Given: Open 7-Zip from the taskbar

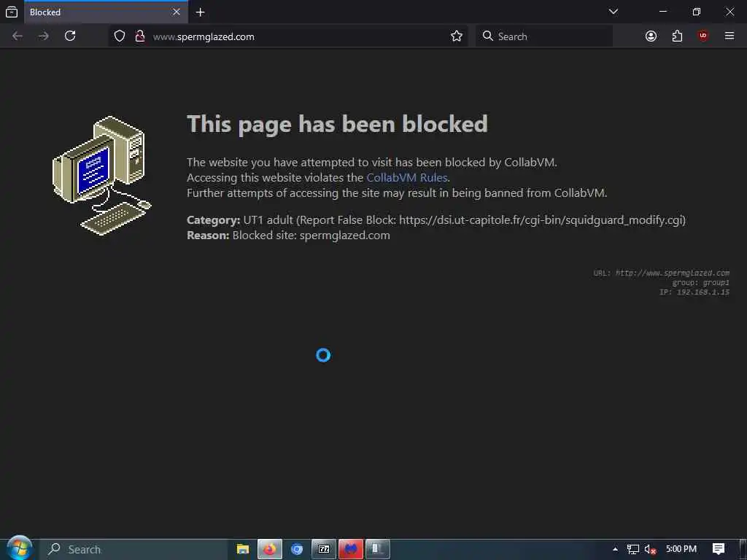Looking at the screenshot, I should pyautogui.click(x=324, y=550).
